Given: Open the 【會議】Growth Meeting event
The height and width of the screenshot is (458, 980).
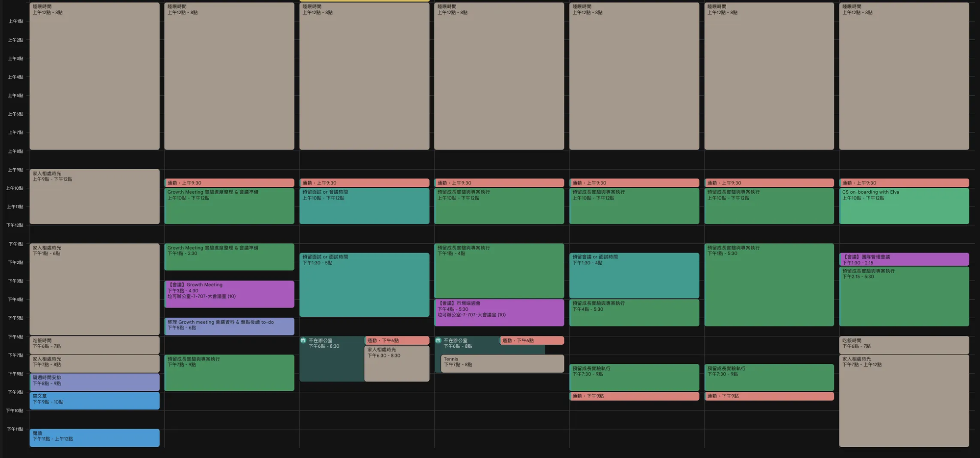Looking at the screenshot, I should point(229,294).
